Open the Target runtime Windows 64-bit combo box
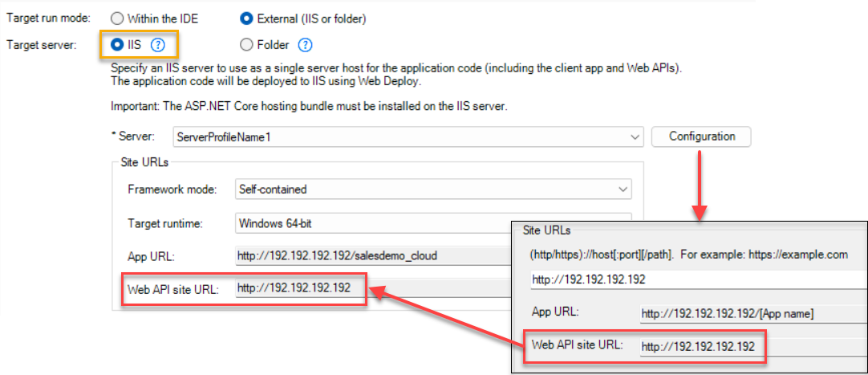 click(369, 222)
